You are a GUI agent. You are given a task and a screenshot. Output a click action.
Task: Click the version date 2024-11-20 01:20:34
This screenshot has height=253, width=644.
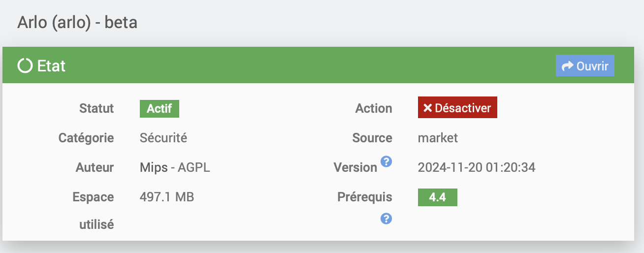(x=477, y=167)
